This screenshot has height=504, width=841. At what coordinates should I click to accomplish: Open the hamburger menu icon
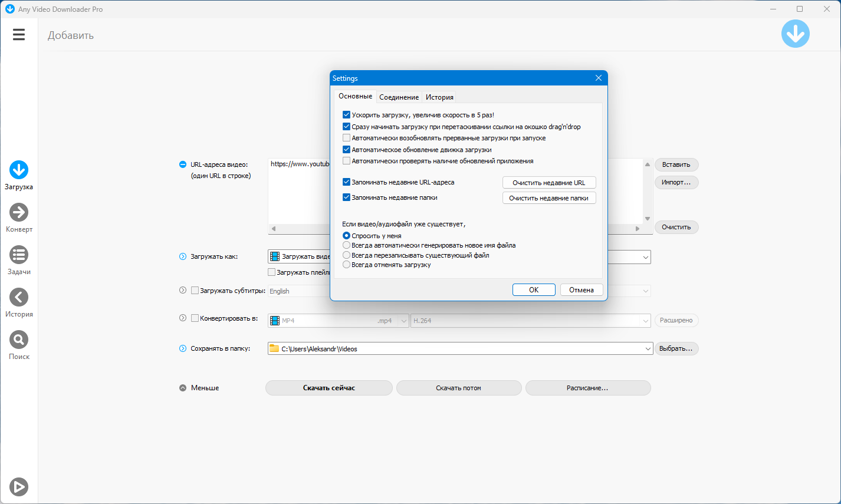coord(19,35)
